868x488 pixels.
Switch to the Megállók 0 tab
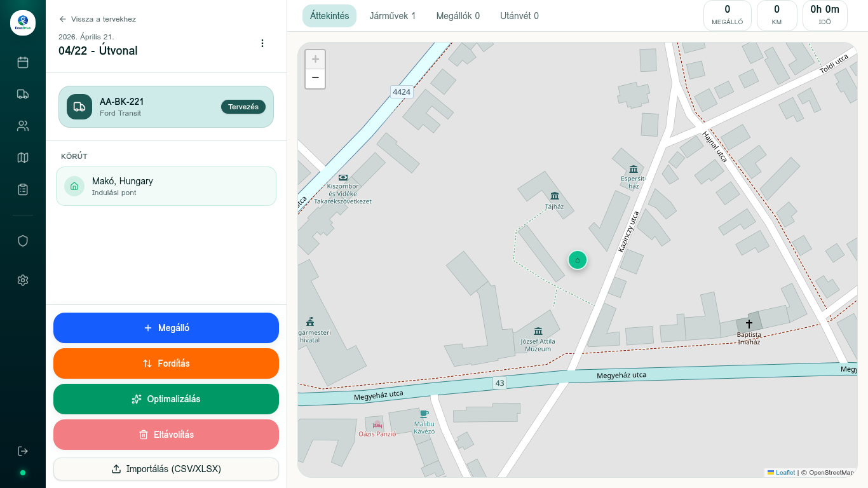[x=458, y=16]
